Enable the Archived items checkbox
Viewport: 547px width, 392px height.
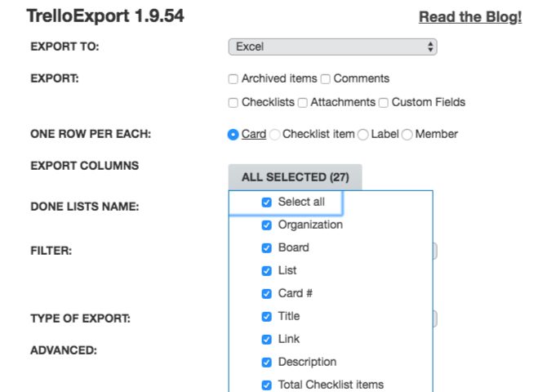[233, 79]
